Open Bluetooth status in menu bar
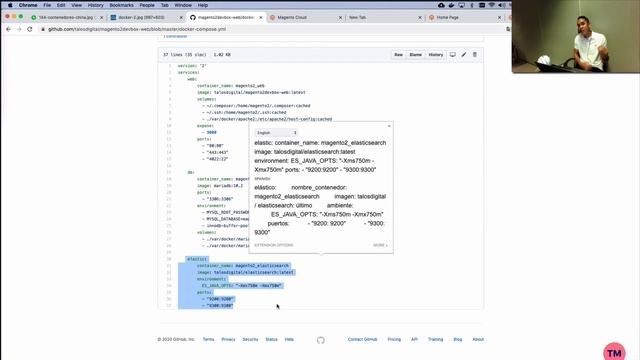 (472, 5)
